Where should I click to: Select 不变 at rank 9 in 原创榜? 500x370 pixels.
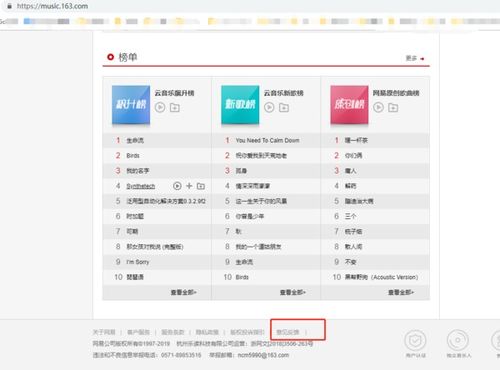350,262
